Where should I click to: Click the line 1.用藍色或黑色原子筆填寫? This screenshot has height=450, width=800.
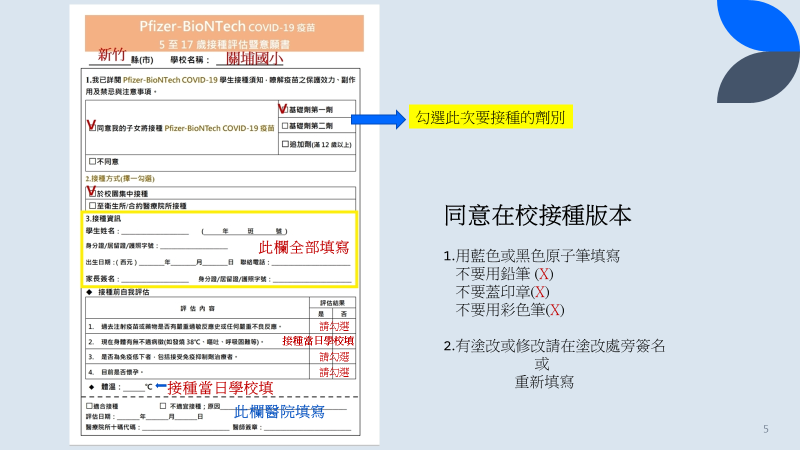pyautogui.click(x=532, y=256)
